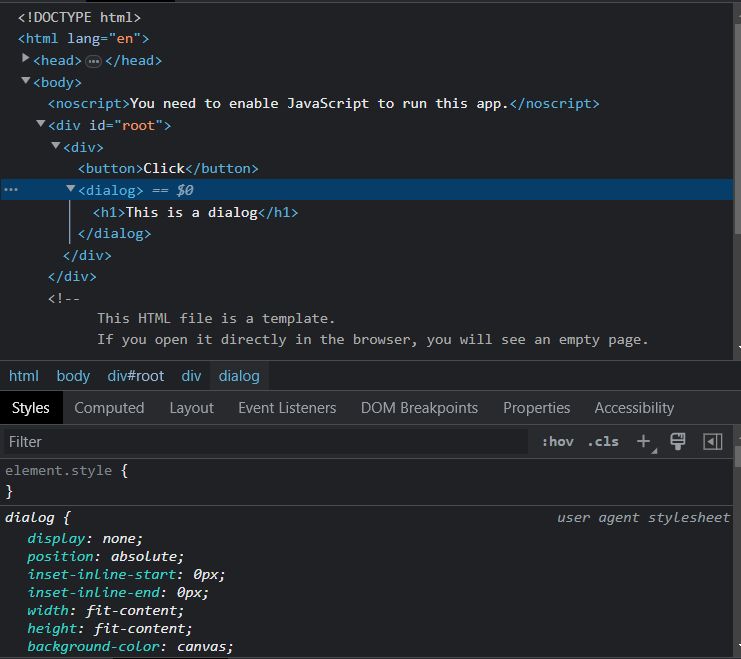741x659 pixels.
Task: Switch to the Styles tab
Action: pyautogui.click(x=31, y=408)
